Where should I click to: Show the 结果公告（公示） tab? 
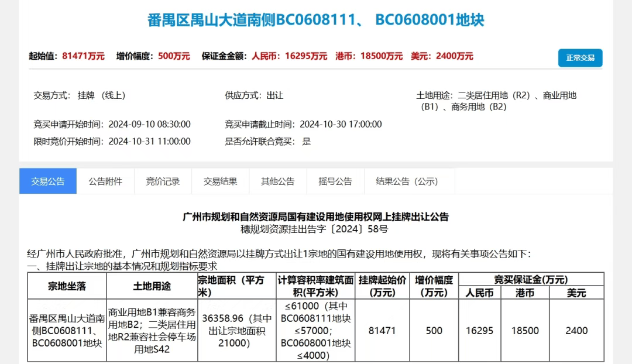[x=407, y=181]
